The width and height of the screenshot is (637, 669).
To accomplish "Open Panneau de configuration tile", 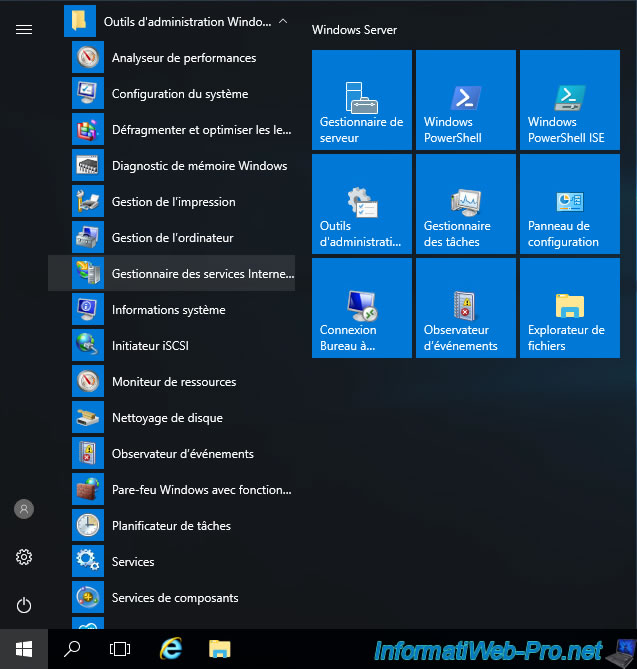I will click(570, 204).
